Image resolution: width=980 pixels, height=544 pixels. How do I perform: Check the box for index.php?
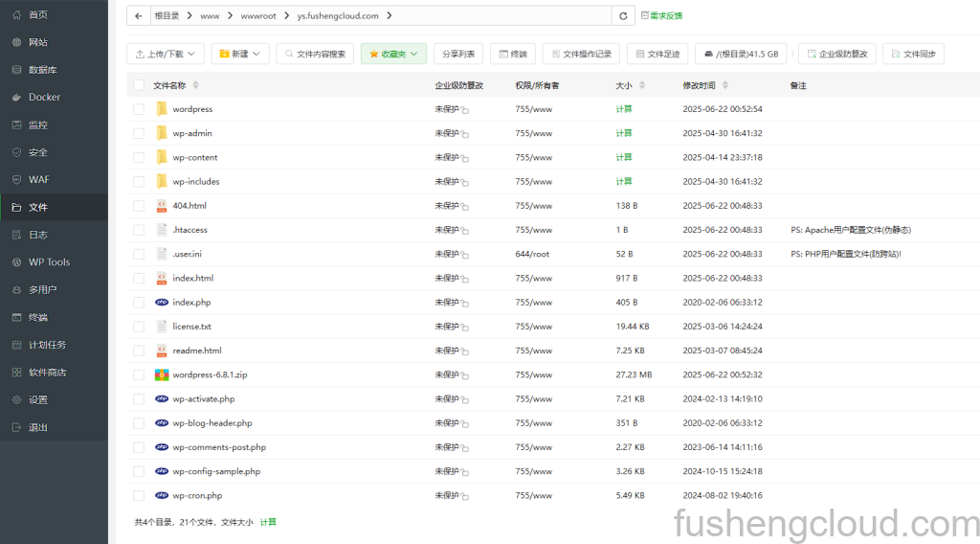(x=139, y=302)
